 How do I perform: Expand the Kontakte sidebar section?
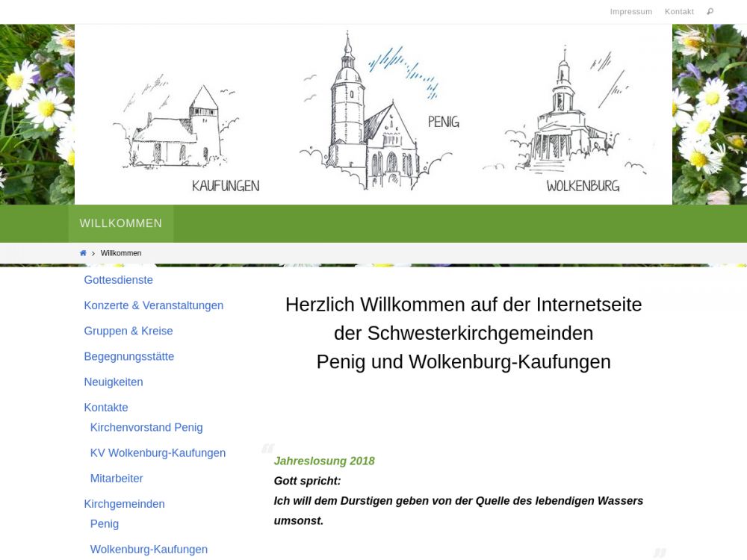pos(105,407)
